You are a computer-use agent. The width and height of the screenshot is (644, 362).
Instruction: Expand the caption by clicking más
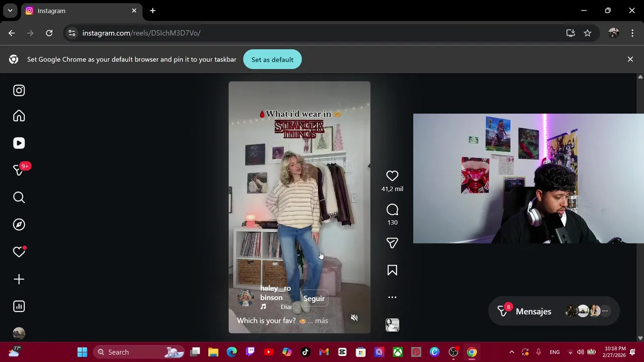pyautogui.click(x=321, y=321)
